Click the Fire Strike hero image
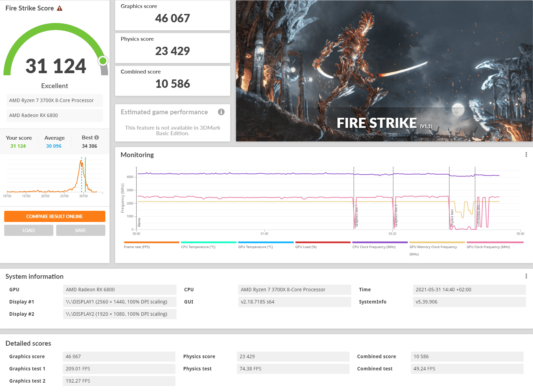Screen dimensions: 533x392 tap(384, 71)
